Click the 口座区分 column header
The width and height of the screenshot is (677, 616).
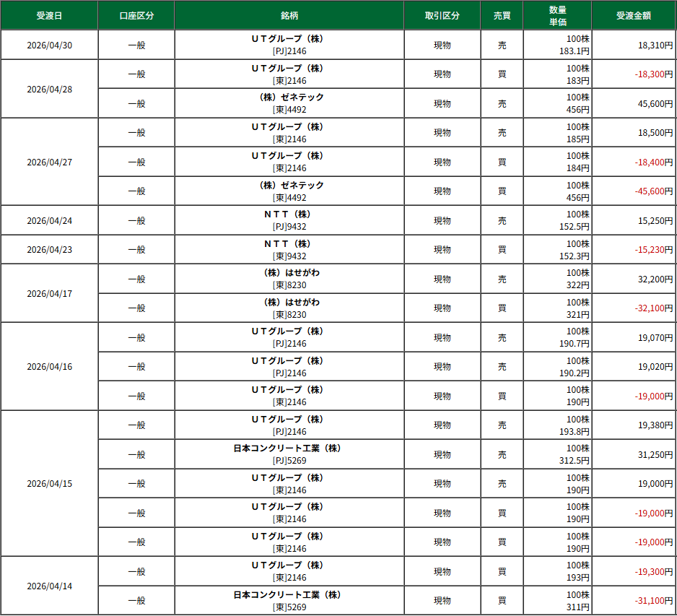(136, 16)
